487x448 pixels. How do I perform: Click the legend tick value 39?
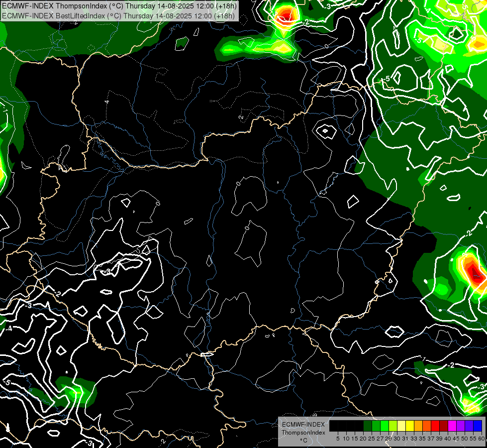coord(439,439)
